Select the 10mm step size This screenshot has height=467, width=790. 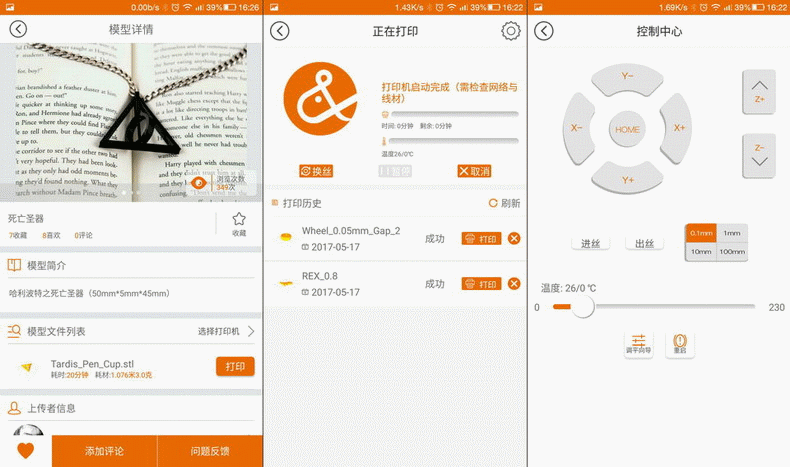(701, 251)
